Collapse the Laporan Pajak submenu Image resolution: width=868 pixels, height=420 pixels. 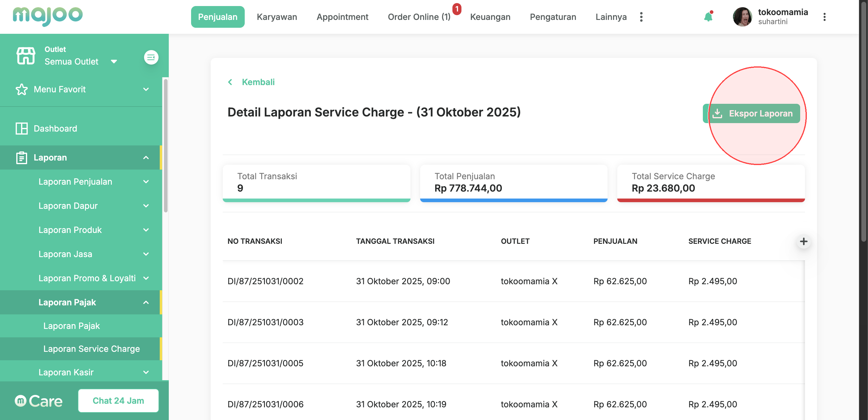point(146,303)
